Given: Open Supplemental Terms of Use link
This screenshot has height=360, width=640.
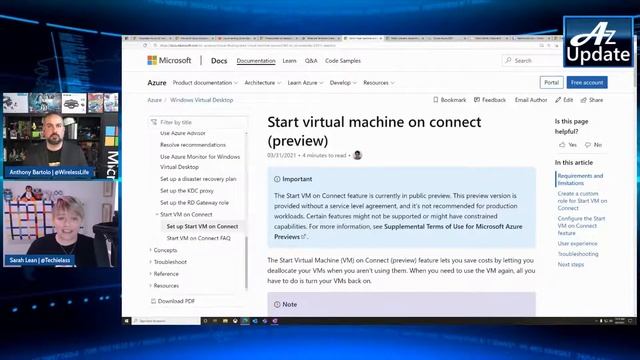Looking at the screenshot, I should coord(398,231).
